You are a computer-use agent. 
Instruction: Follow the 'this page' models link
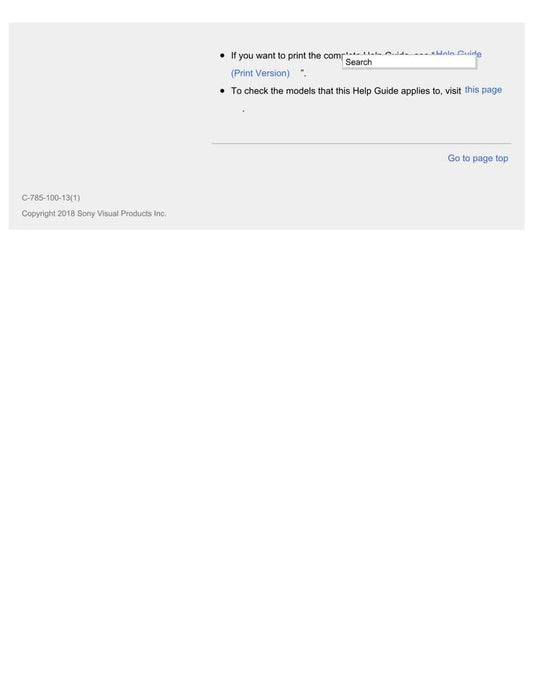[x=483, y=90]
